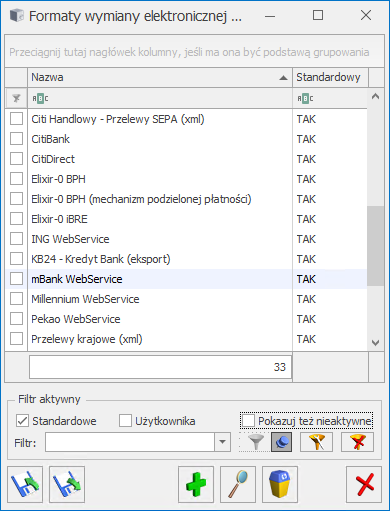Check the Pekao WebService row checkbox
Screen dimensions: 390x511
[x=16, y=319]
